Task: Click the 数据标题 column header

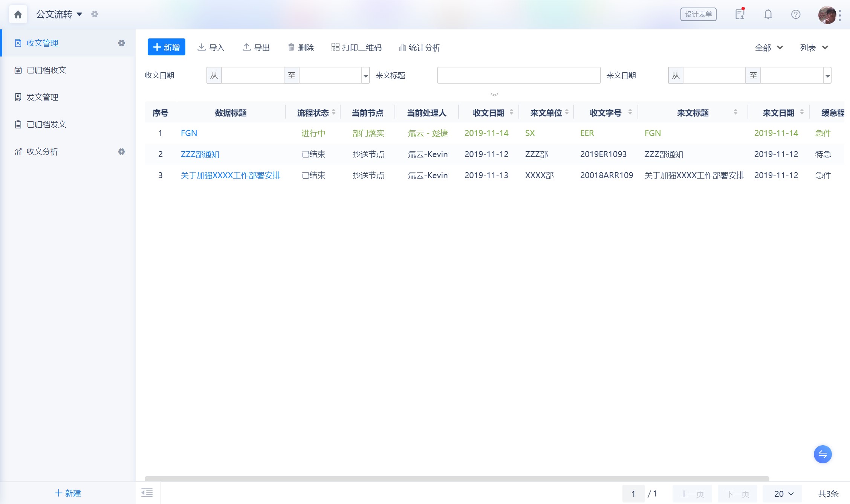Action: [231, 113]
